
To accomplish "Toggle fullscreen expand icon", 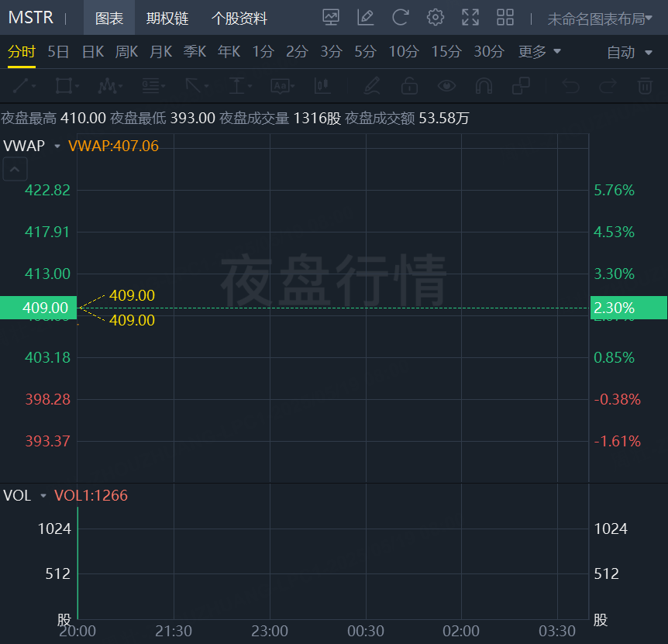I will pos(470,18).
